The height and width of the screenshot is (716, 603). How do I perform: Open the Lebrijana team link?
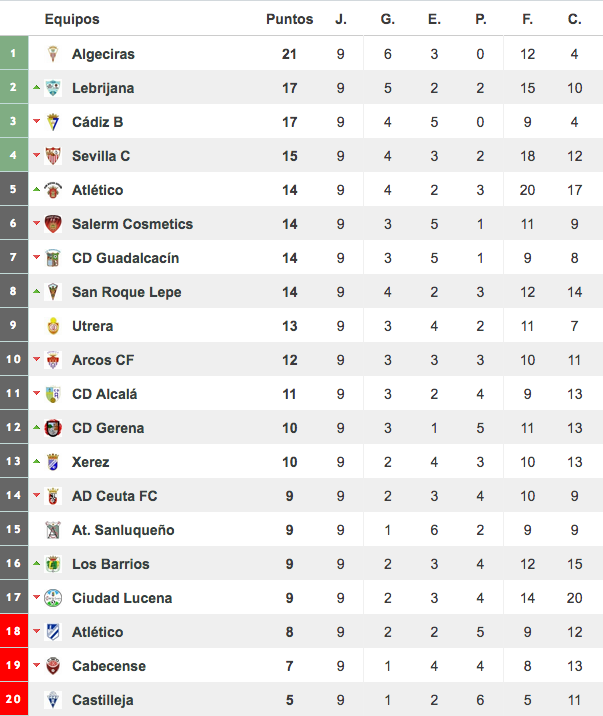[103, 88]
